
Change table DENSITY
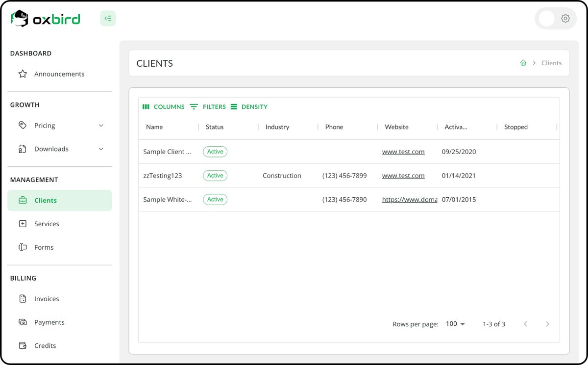pyautogui.click(x=249, y=106)
